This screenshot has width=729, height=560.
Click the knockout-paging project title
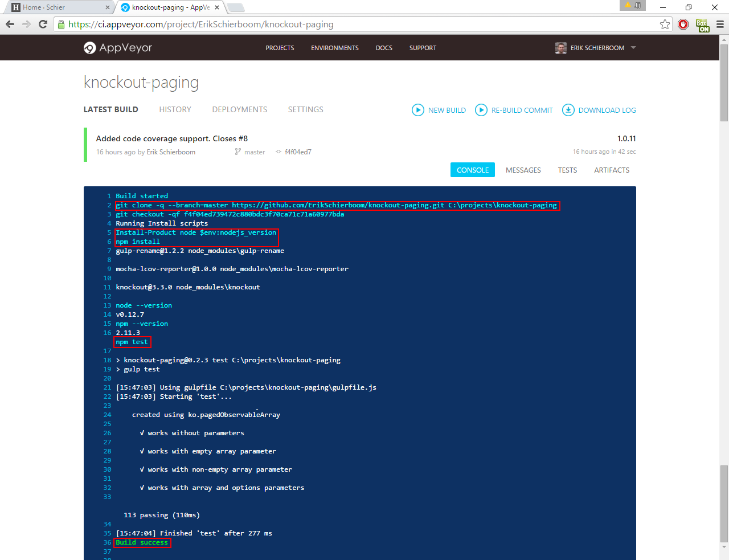(x=141, y=83)
